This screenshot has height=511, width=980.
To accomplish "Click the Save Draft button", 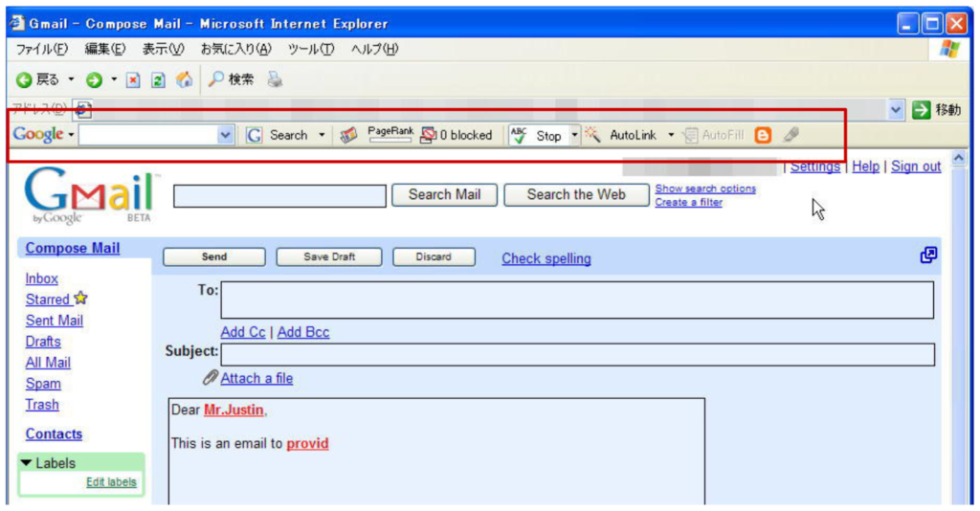I will pos(329,256).
